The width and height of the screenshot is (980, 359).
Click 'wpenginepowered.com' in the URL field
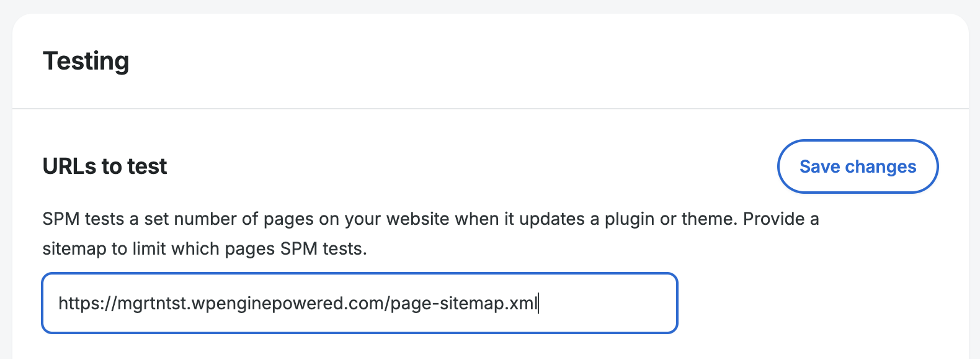pos(288,303)
